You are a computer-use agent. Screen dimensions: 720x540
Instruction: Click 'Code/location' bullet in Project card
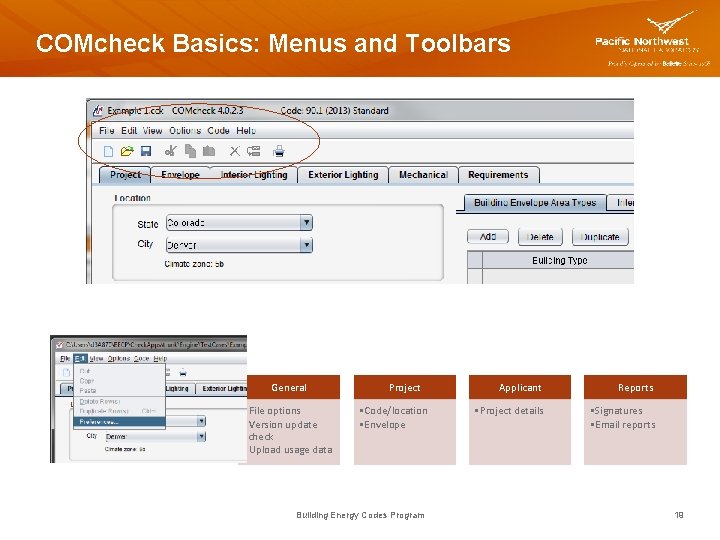(395, 411)
